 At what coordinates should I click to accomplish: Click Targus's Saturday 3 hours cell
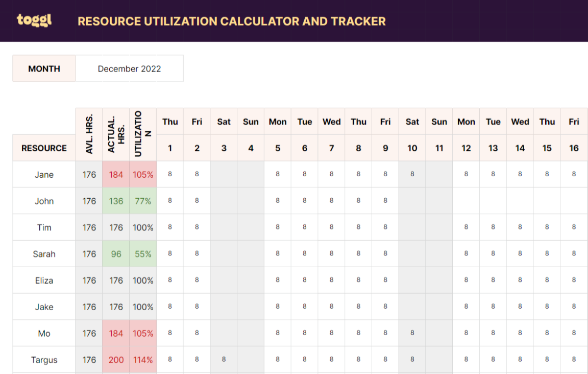click(224, 359)
